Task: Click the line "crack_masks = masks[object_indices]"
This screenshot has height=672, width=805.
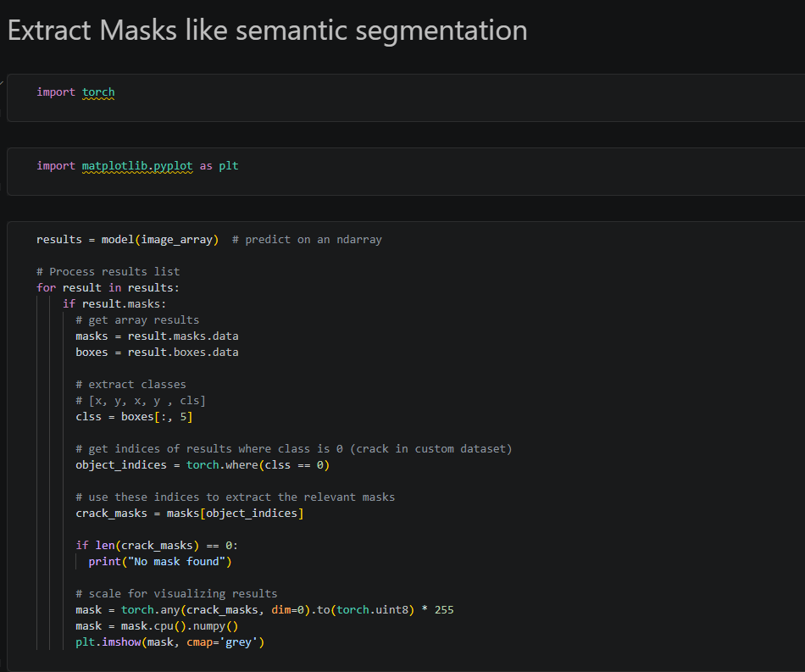Action: click(x=190, y=514)
